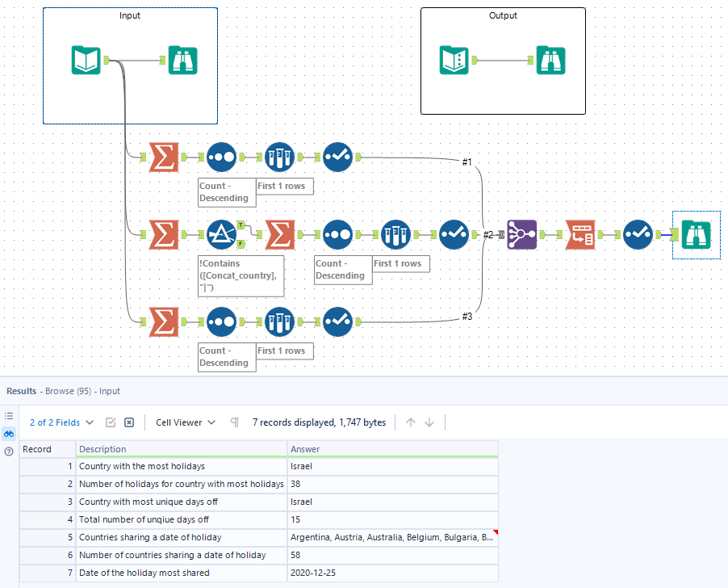Select the Summarize tool in bottom row
728x588 pixels.
pos(163,321)
